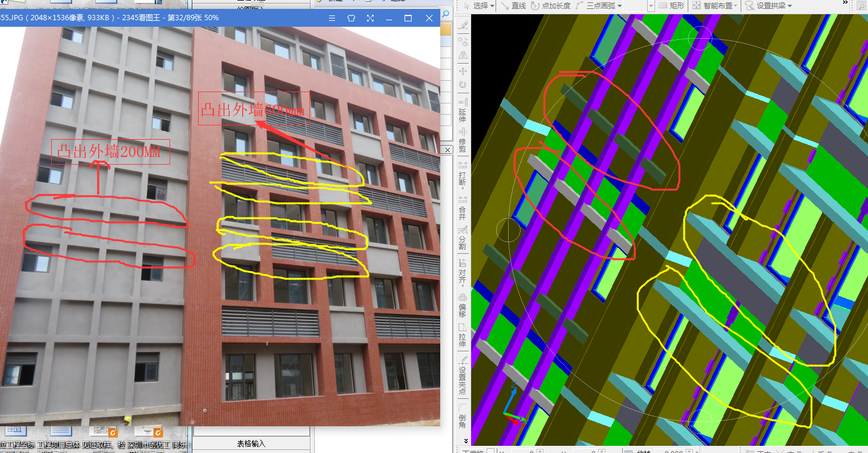This screenshot has height=453, width=868.
Task: Click the 设置拱梁 tool
Action: tap(766, 5)
